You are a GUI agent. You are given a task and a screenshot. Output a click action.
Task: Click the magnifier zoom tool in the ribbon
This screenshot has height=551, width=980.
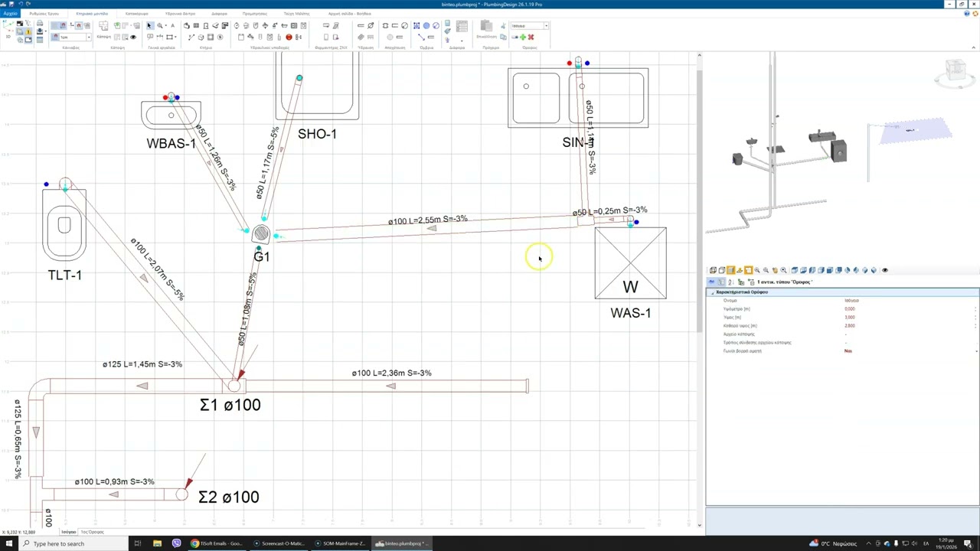159,25
